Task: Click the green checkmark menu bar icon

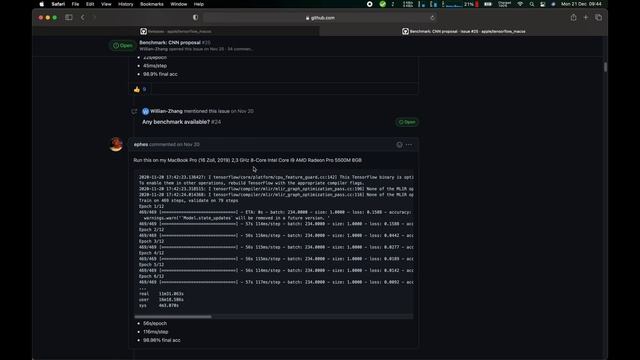Action: 382,4
